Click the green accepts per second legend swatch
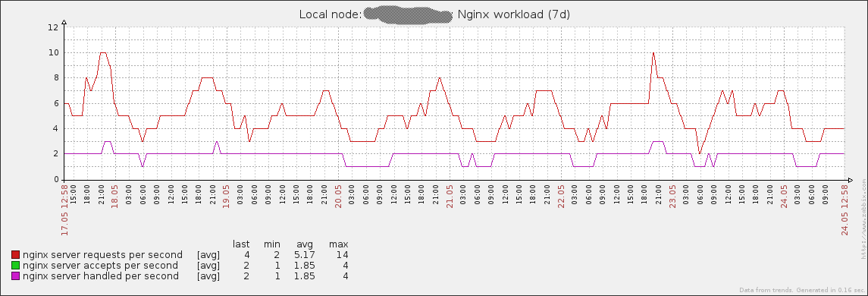 coord(15,266)
